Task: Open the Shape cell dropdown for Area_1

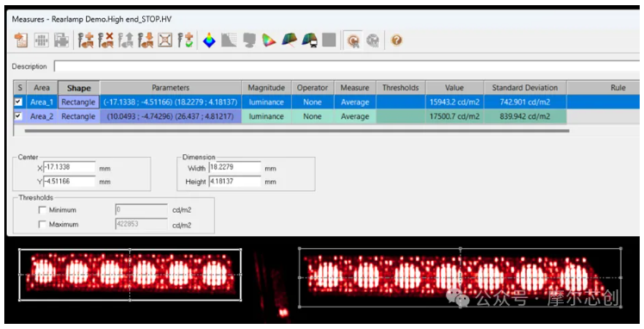Action: click(78, 102)
